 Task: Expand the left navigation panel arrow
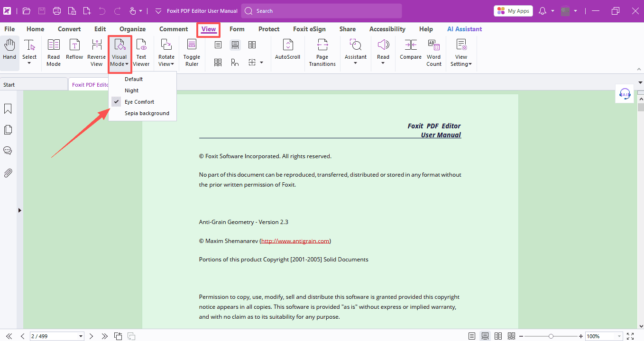[19, 210]
